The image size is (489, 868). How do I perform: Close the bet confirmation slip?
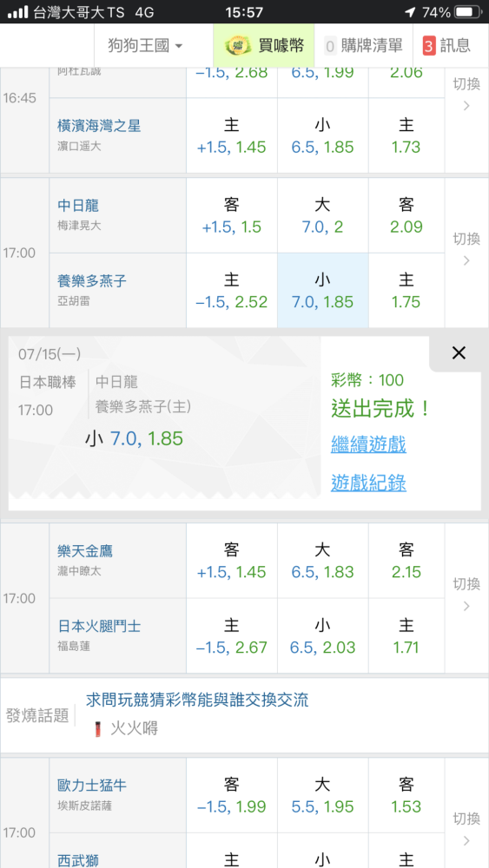coord(459,352)
